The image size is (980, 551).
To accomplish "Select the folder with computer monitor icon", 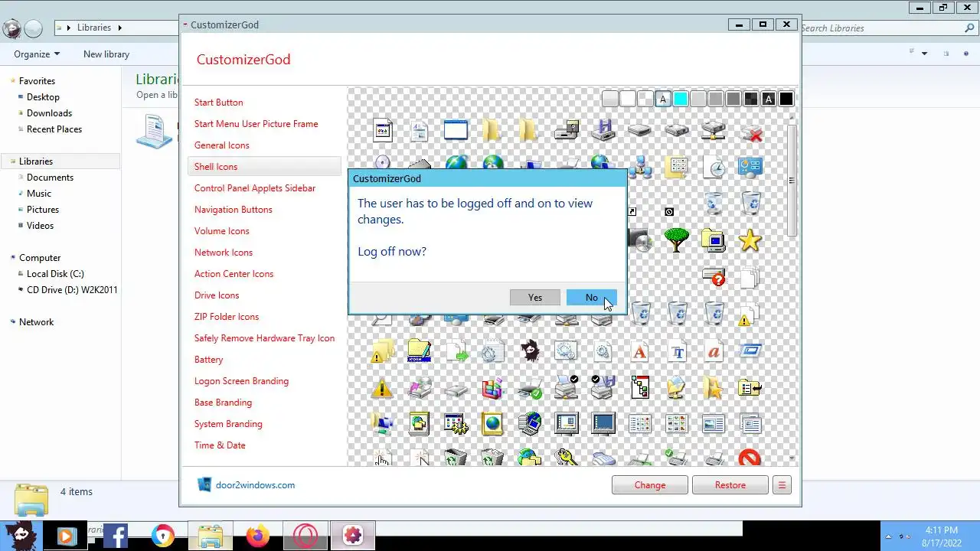I will [713, 240].
